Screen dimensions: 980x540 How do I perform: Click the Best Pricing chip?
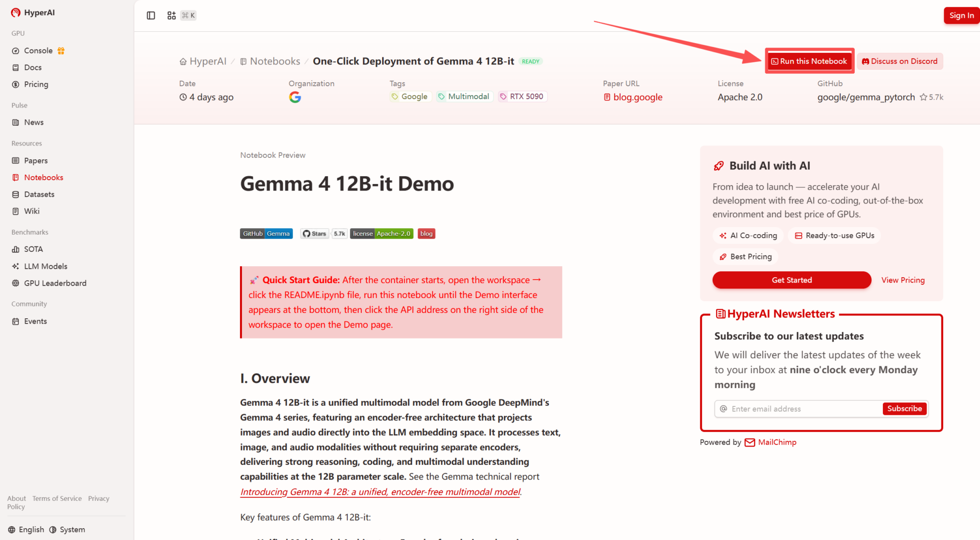pyautogui.click(x=745, y=256)
